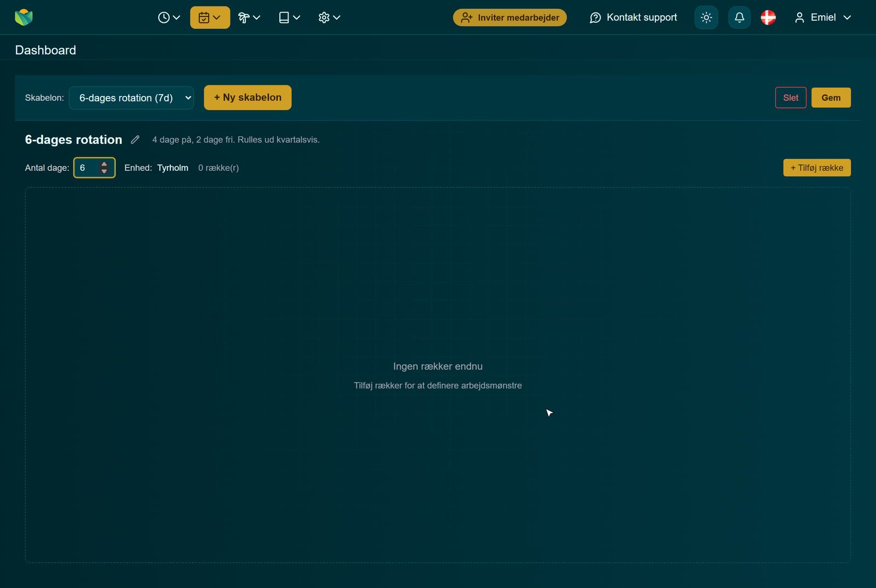Click the 0 række(r) count text
876x588 pixels.
click(x=218, y=168)
